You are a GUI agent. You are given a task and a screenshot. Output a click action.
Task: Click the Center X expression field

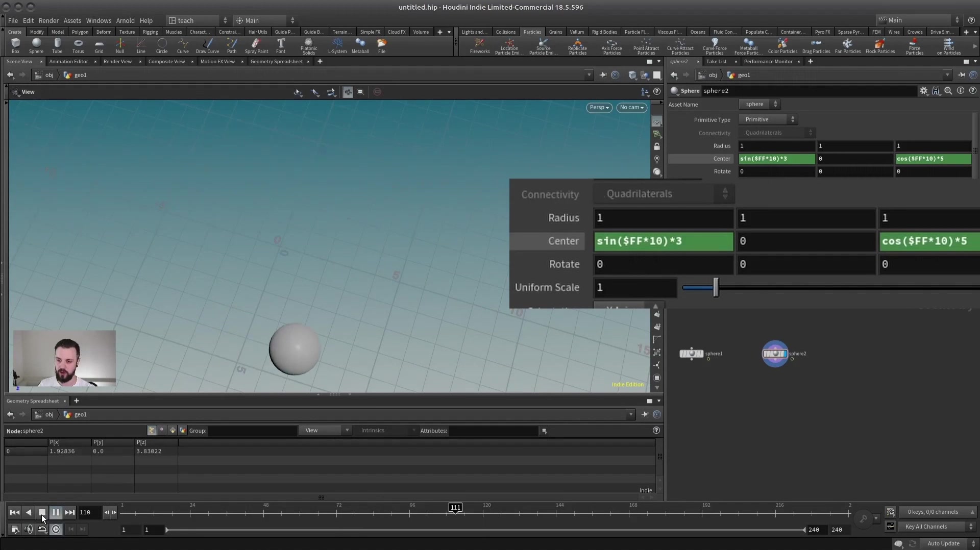(777, 159)
